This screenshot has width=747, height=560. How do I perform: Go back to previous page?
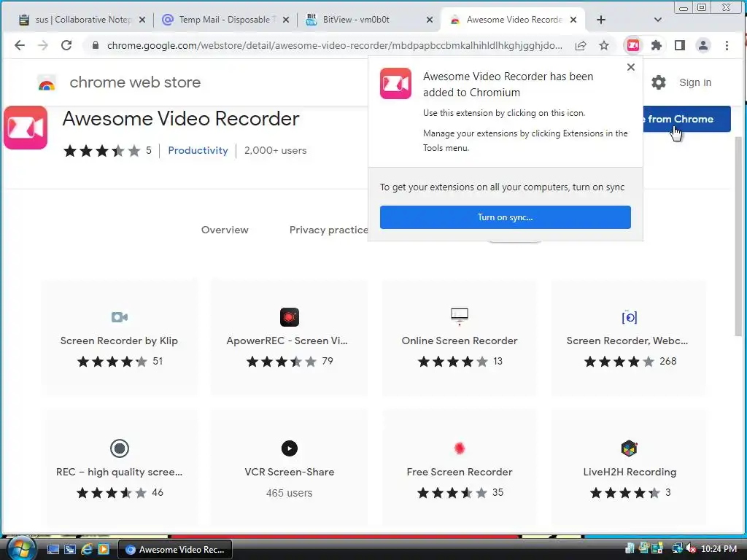20,45
